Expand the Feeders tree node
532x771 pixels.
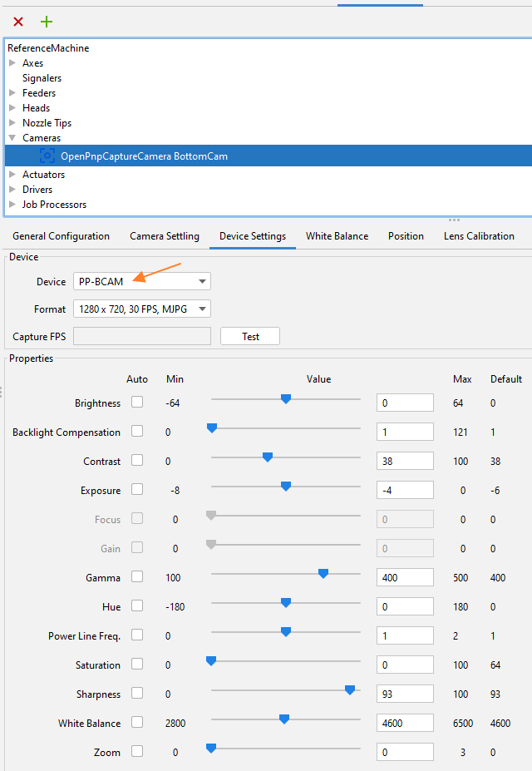coord(12,93)
